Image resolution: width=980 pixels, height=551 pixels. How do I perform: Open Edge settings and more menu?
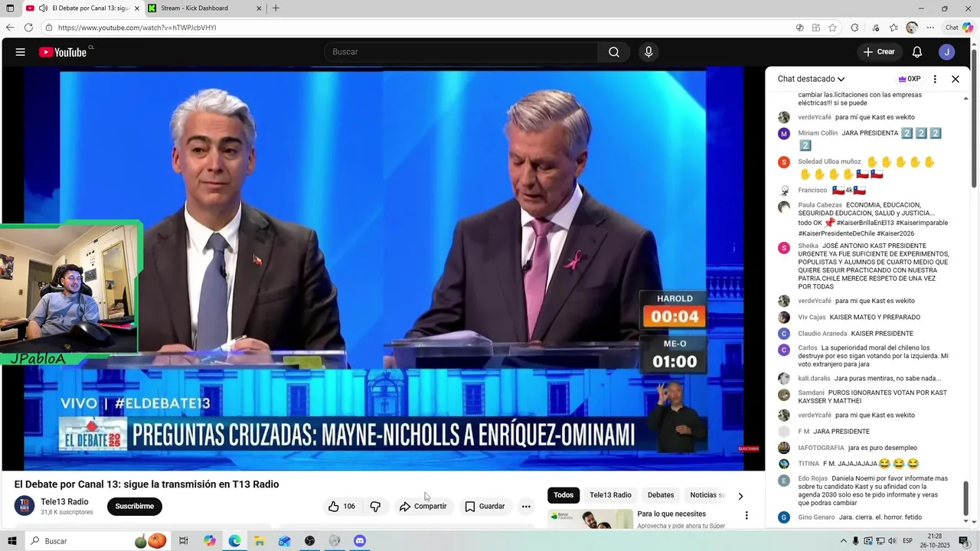pos(930,28)
